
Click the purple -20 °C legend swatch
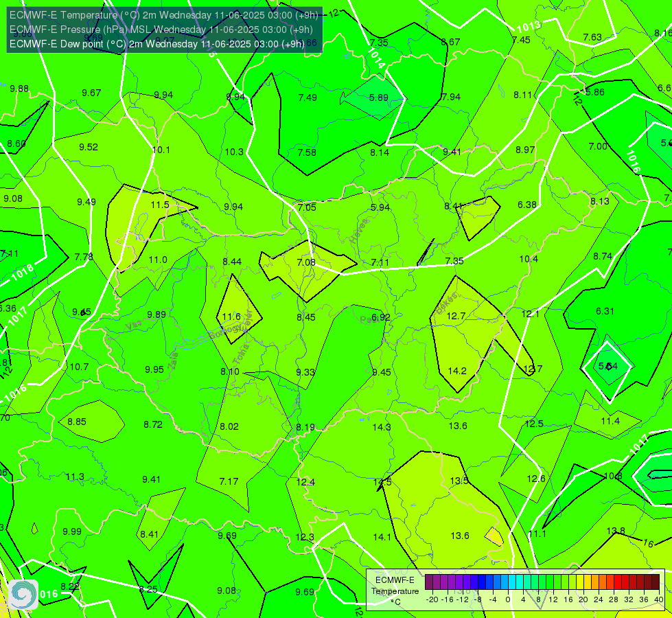429,582
